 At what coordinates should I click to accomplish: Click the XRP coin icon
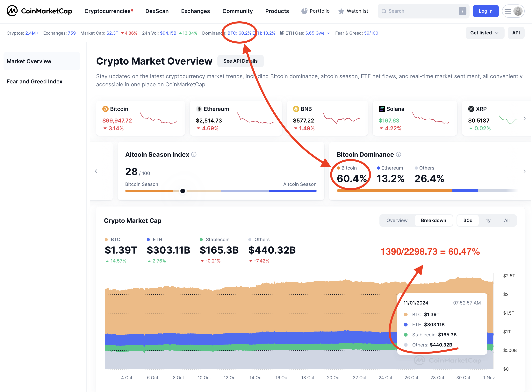(x=471, y=109)
